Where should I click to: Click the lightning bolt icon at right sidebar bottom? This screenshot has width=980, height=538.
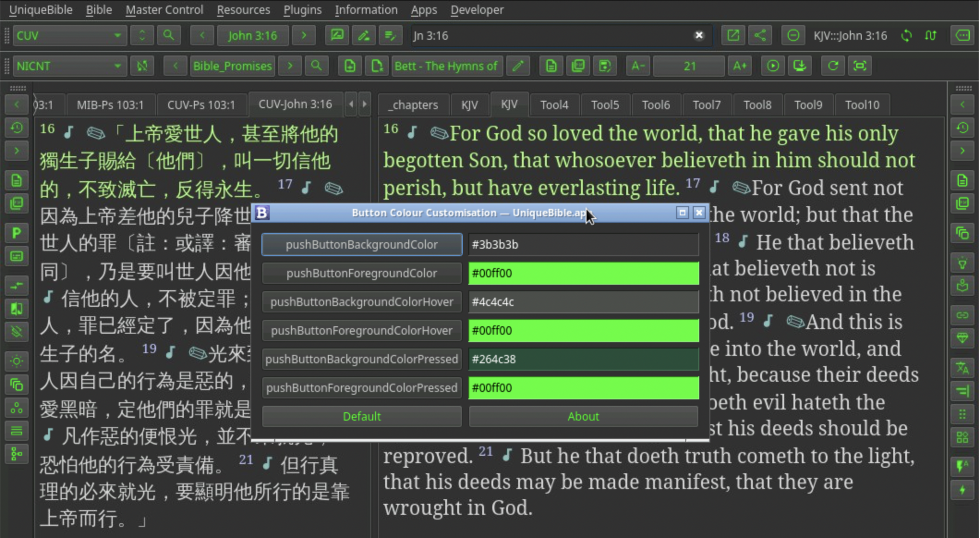tap(962, 490)
